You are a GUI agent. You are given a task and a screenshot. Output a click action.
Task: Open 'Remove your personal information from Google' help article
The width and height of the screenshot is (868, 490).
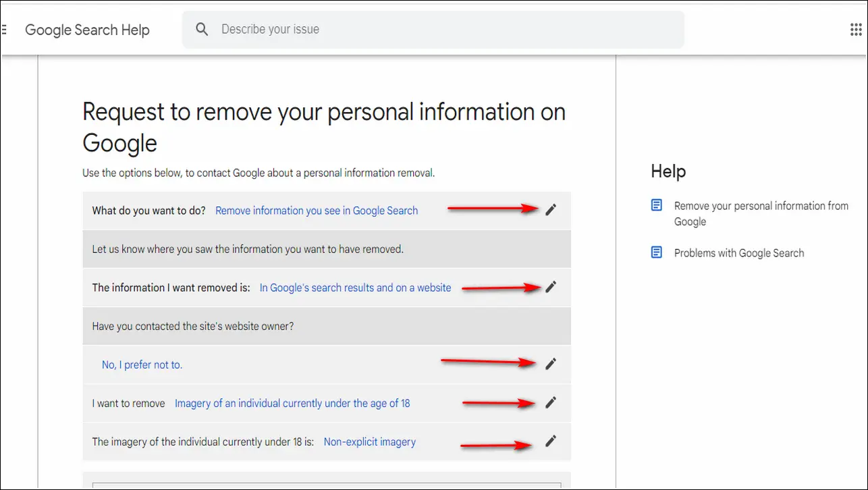pyautogui.click(x=761, y=213)
